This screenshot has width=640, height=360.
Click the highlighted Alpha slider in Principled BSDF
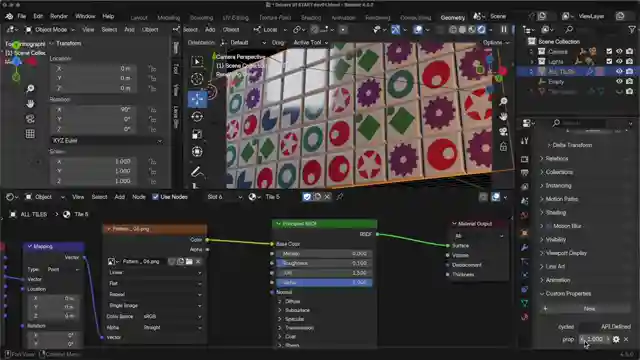pyautogui.click(x=324, y=282)
